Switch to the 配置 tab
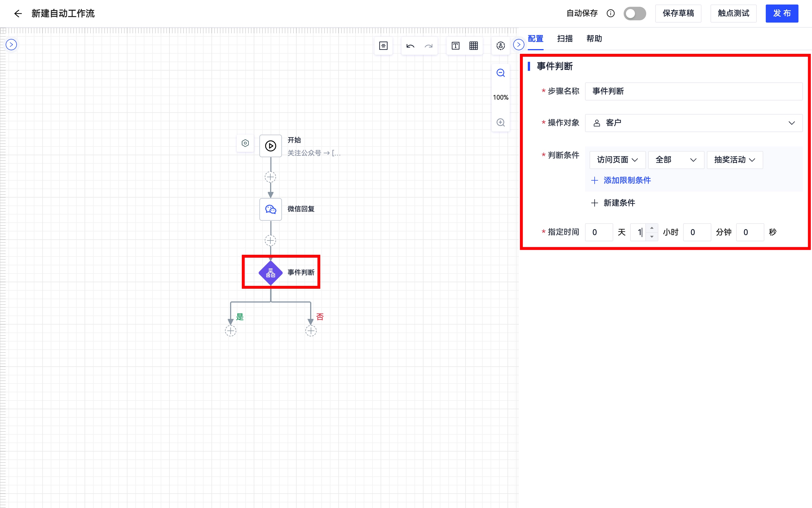 click(x=535, y=39)
